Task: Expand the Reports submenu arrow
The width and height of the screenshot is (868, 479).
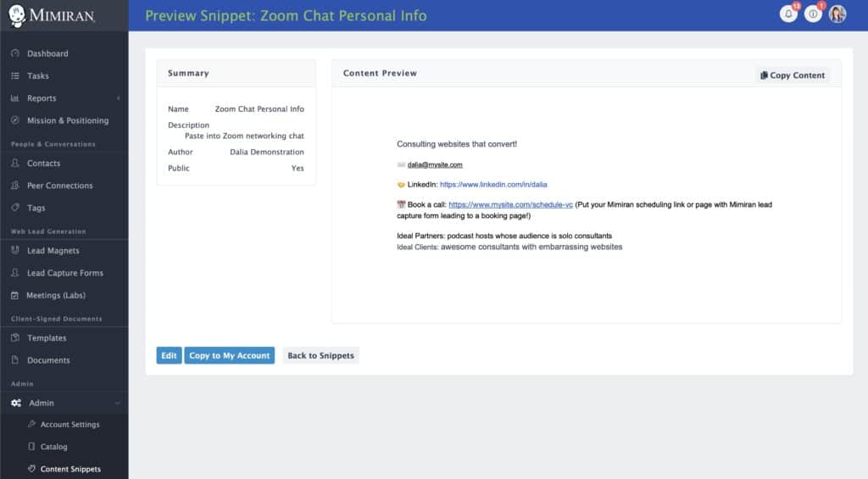Action: (x=118, y=98)
